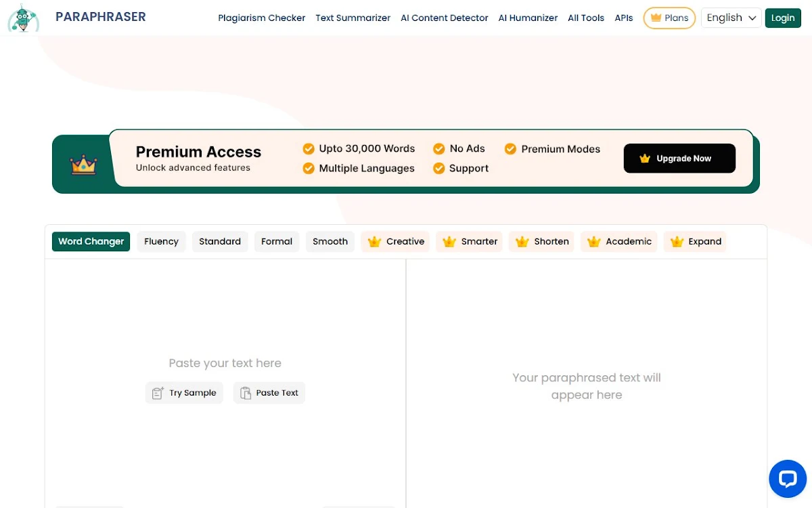The width and height of the screenshot is (812, 508).
Task: Select the Word Changer mode
Action: tap(91, 241)
